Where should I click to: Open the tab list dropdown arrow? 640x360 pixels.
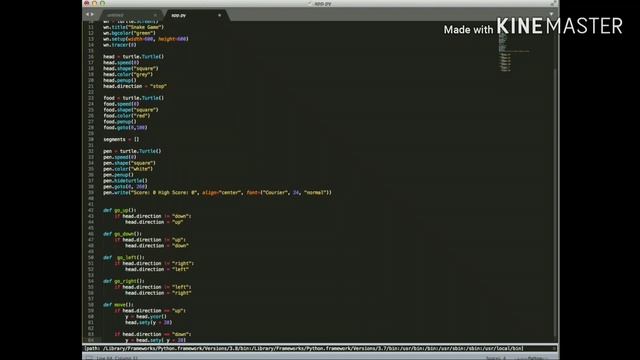(551, 14)
